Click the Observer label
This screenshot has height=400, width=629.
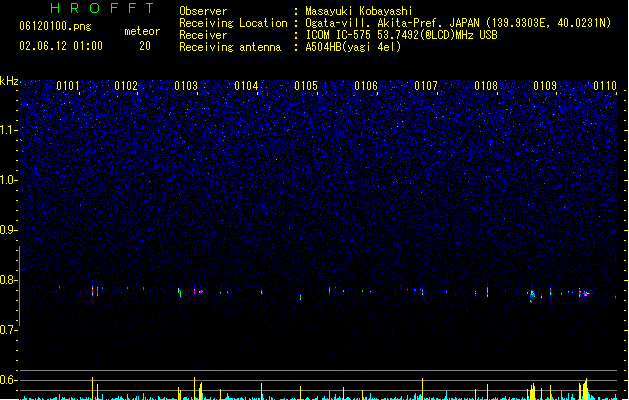203,11
